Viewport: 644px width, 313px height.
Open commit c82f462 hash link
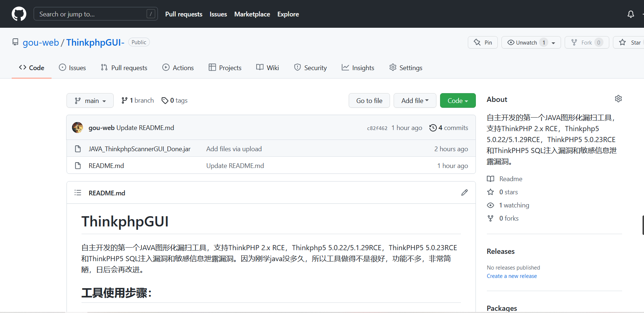click(377, 128)
